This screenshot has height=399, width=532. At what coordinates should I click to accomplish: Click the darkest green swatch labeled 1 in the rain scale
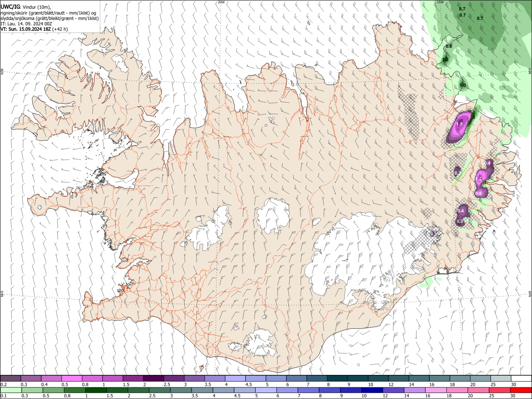pyautogui.click(x=96, y=390)
